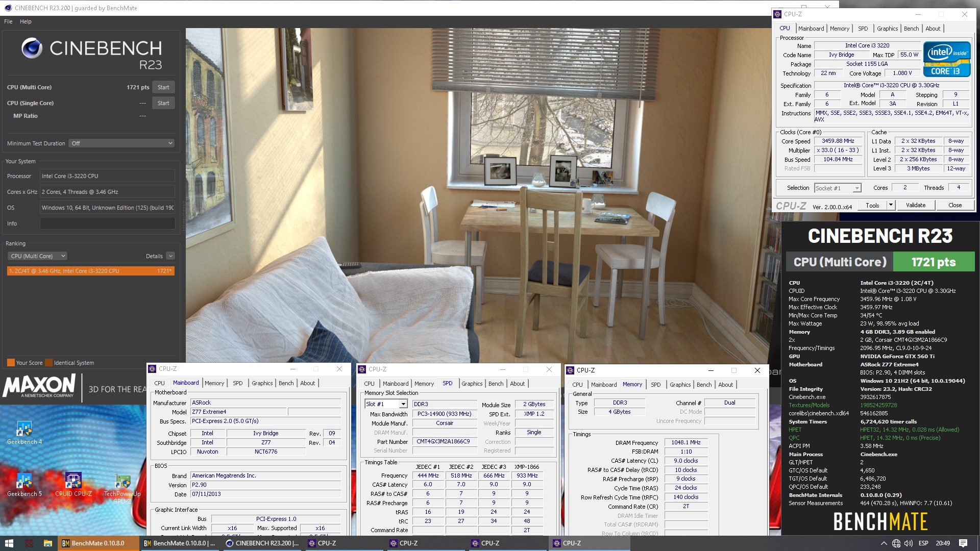This screenshot has width=980, height=551.
Task: Click the Bus Speed 104.84 MHz value
Action: click(838, 160)
